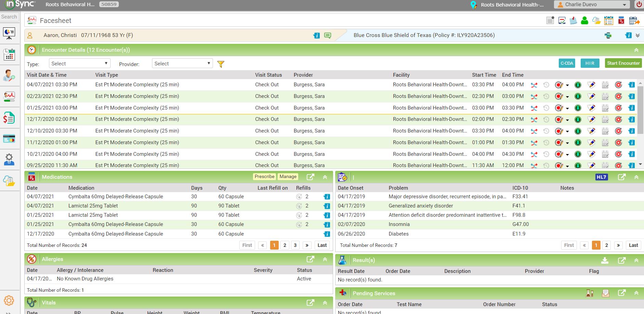Collapse the Vitals panel

pos(325,303)
